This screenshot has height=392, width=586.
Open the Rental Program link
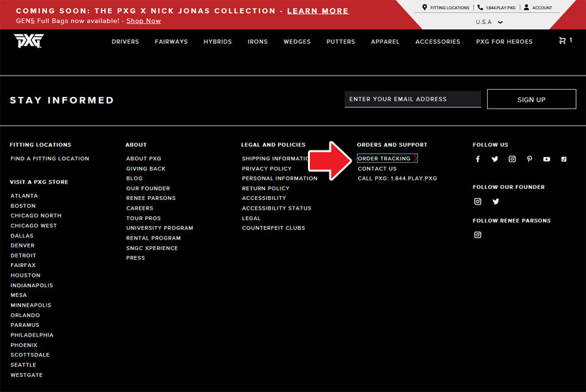pyautogui.click(x=153, y=238)
